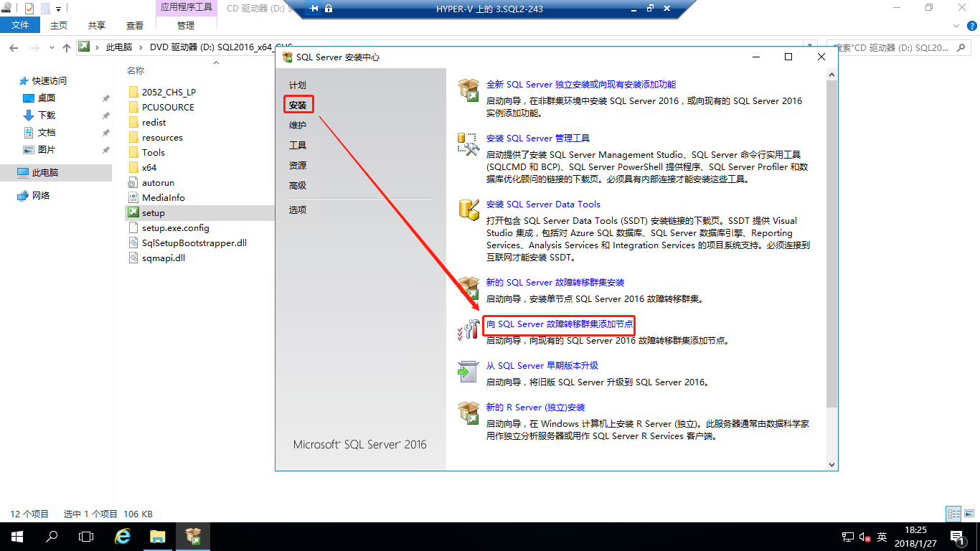Select 维护 in the setup sidebar
This screenshot has height=551, width=980.
(x=298, y=126)
